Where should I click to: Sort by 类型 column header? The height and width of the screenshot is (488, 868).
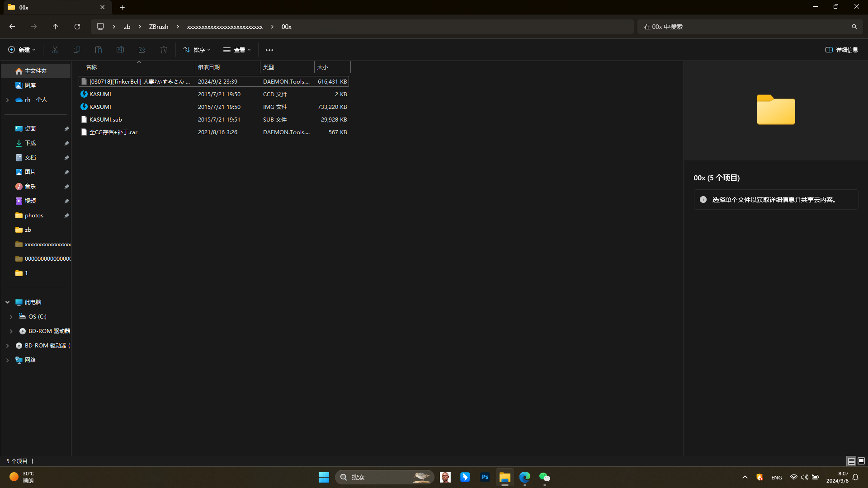[287, 67]
